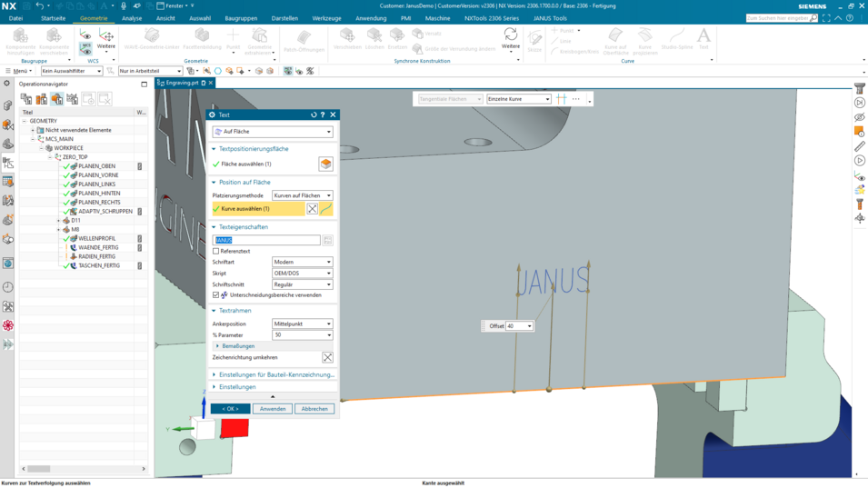Click the eye-slash icon in right toolbar
The height and width of the screenshot is (488, 868).
(859, 117)
